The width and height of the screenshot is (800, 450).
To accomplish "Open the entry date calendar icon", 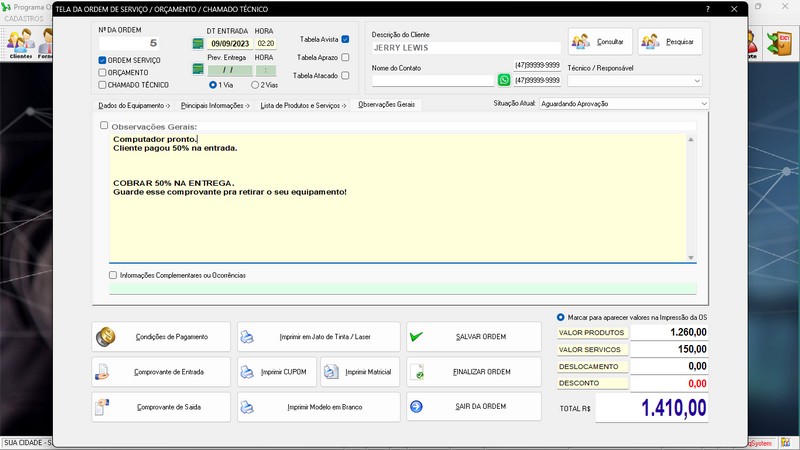I will [x=198, y=44].
